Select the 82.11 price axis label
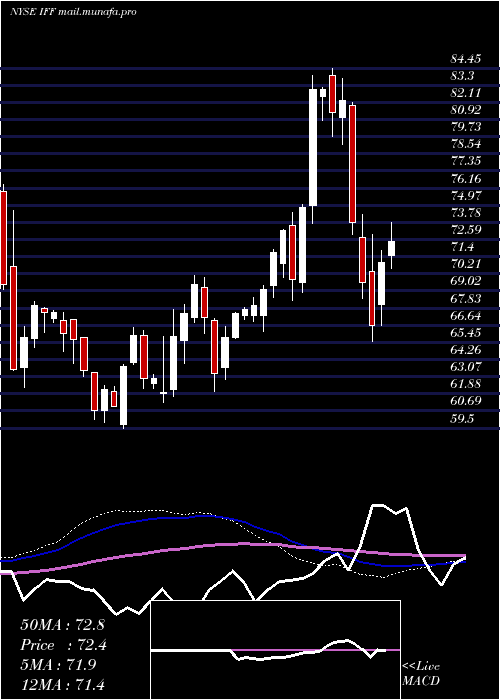 point(465,93)
